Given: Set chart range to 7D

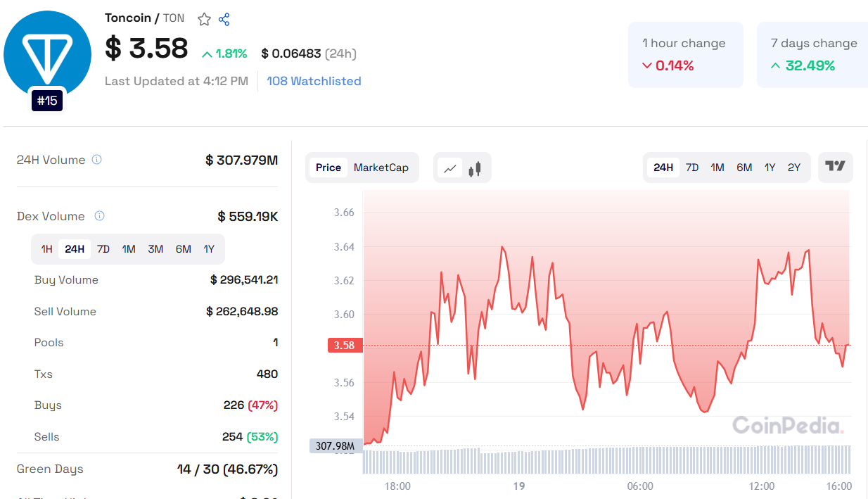Looking at the screenshot, I should tap(692, 168).
